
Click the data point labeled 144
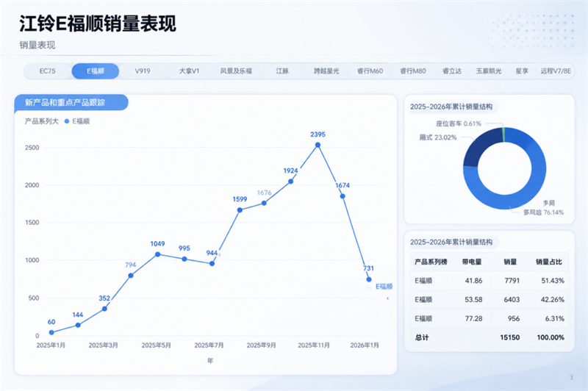[x=78, y=325]
